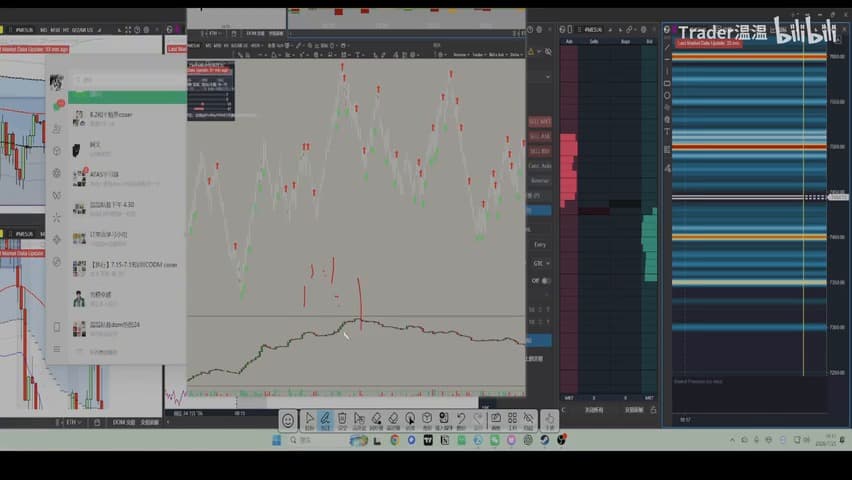Click the Reverse button in order panel
This screenshot has height=480, width=852.
(x=540, y=180)
